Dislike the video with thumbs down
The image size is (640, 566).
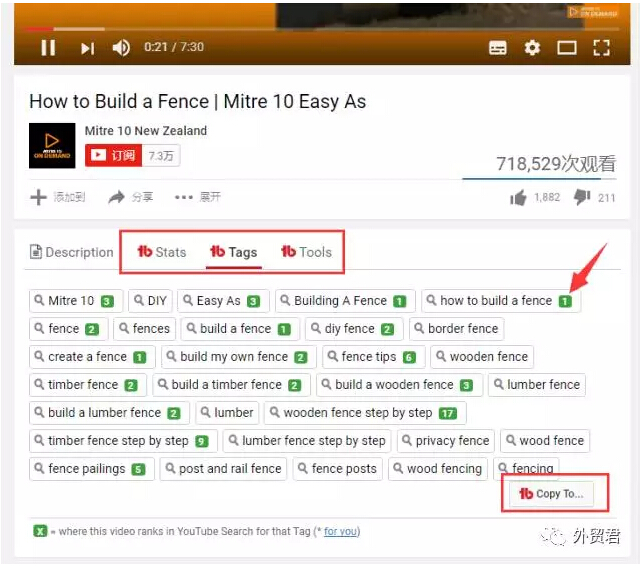tap(582, 198)
